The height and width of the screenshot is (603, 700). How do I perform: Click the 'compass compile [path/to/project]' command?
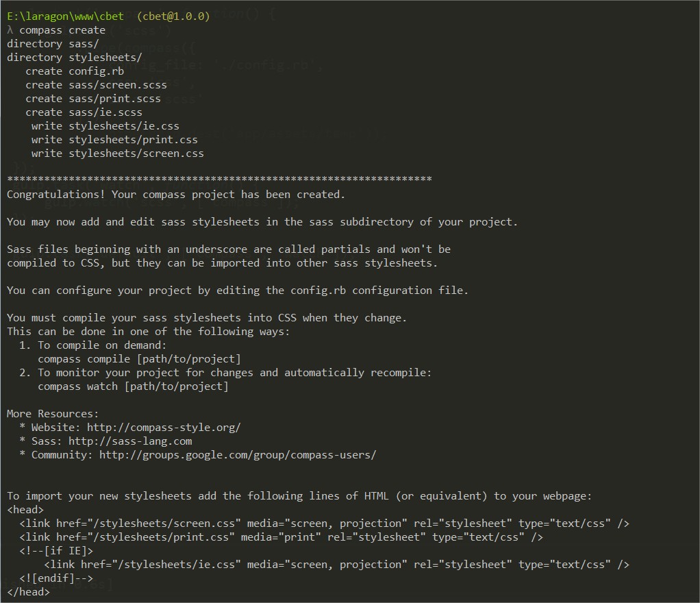tap(139, 359)
